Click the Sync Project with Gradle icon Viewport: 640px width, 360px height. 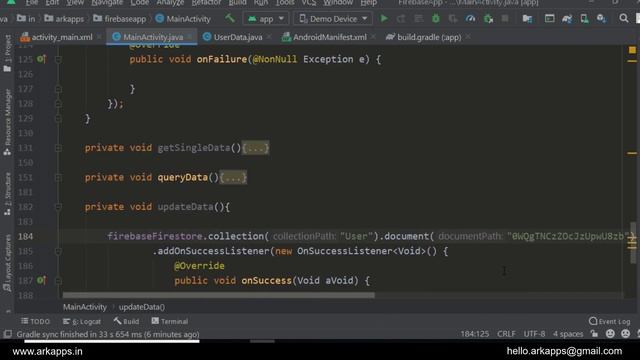coord(567,18)
